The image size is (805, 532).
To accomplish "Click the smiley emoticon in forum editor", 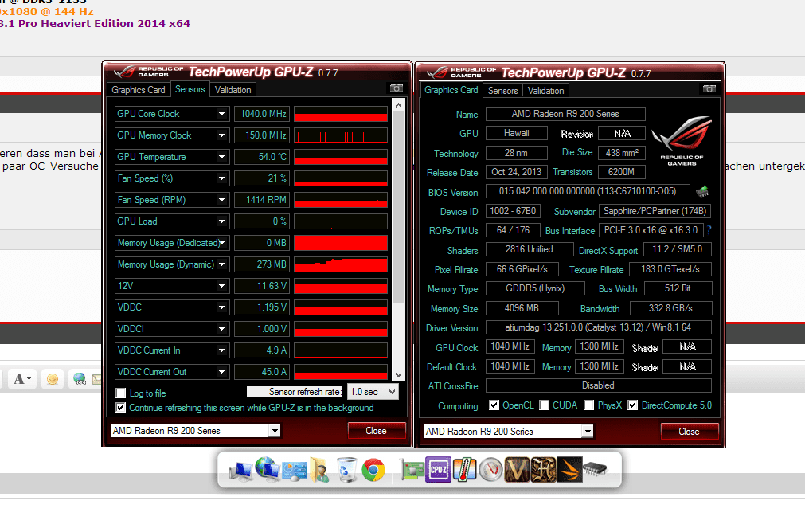I will pyautogui.click(x=53, y=379).
